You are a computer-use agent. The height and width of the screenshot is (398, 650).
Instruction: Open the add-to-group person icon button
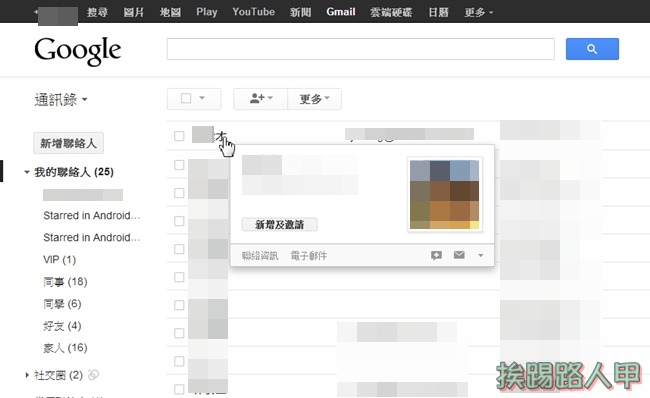tap(260, 99)
